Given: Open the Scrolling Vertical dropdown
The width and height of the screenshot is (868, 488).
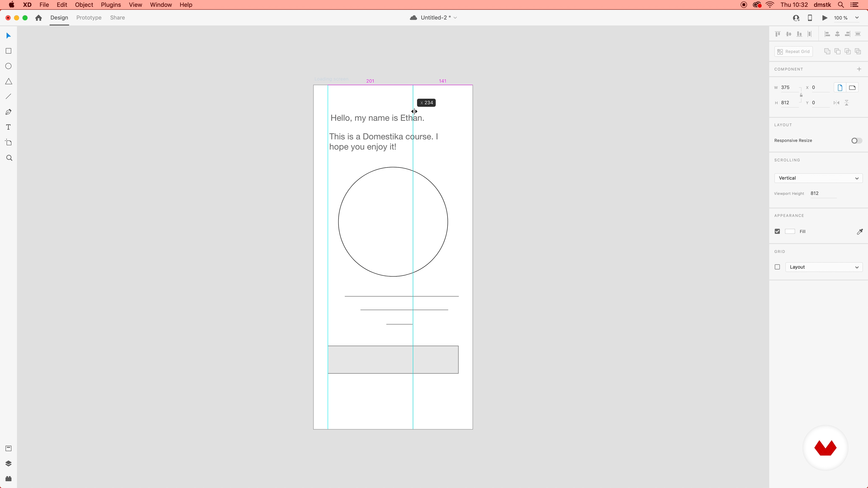Looking at the screenshot, I should click(818, 178).
